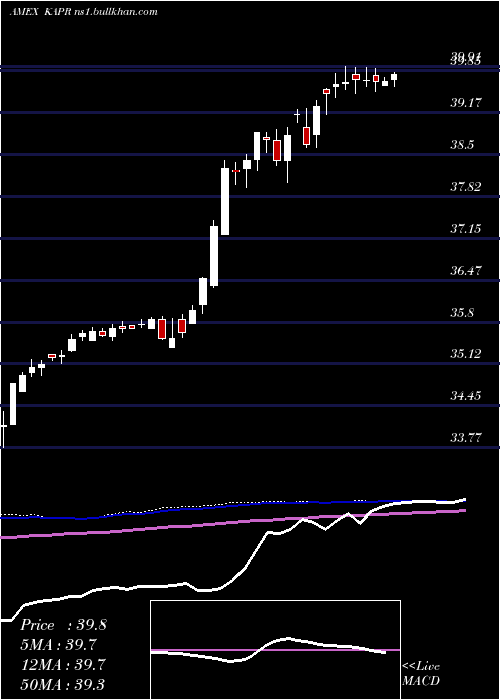Click inside the MACD inset chart
Viewport: 500px width, 700px height.
tap(275, 650)
